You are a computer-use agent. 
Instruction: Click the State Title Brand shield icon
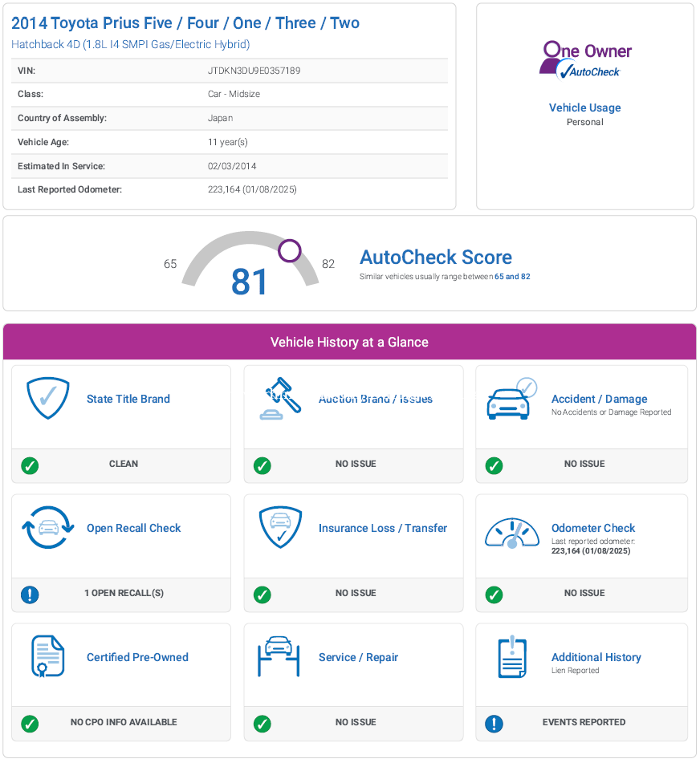tap(47, 398)
